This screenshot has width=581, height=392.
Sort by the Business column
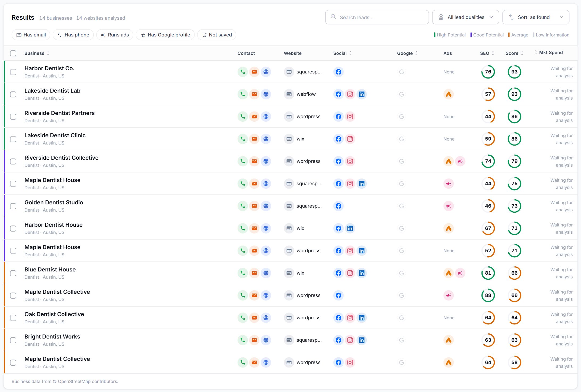click(x=37, y=53)
